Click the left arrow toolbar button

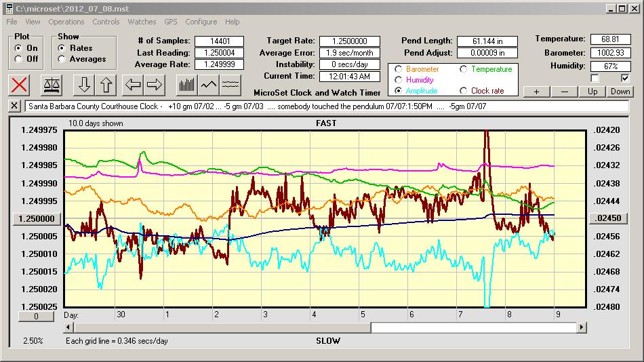pyautogui.click(x=133, y=85)
